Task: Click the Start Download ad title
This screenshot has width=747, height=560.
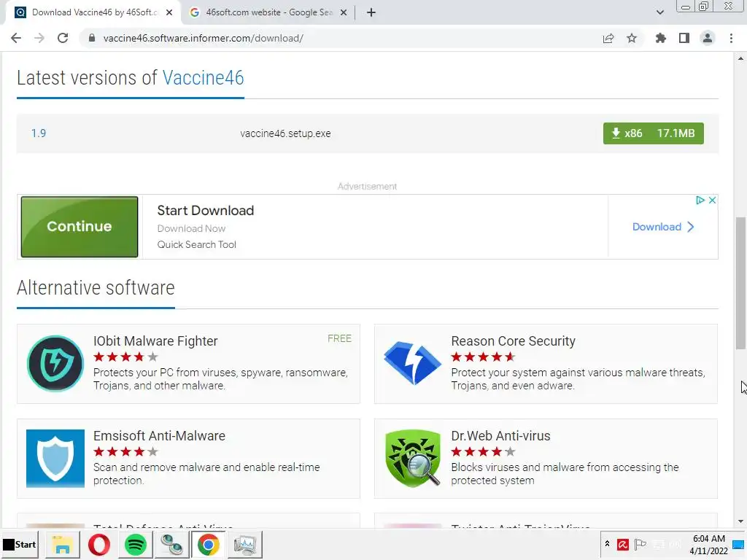Action: click(205, 211)
